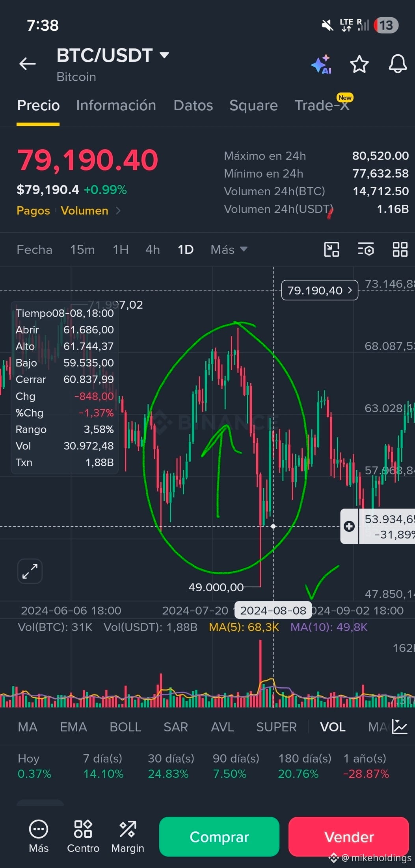
Task: Open the Volumen link
Action: click(x=84, y=211)
